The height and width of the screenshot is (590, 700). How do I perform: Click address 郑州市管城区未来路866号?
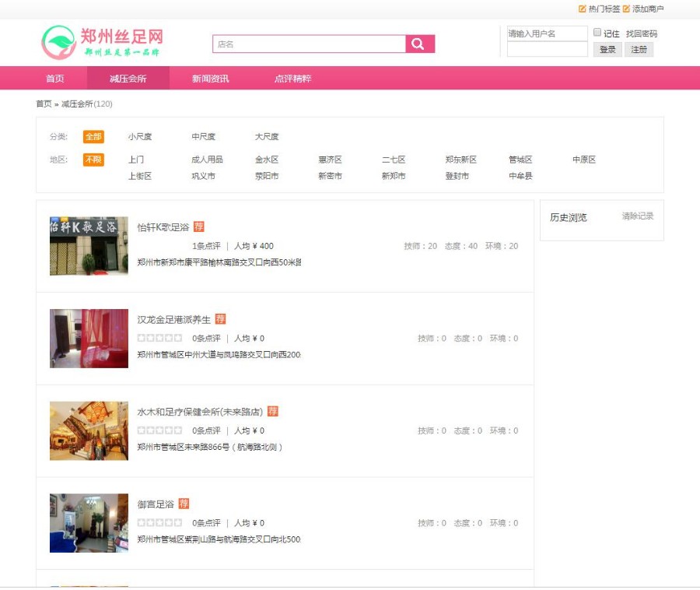point(210,447)
